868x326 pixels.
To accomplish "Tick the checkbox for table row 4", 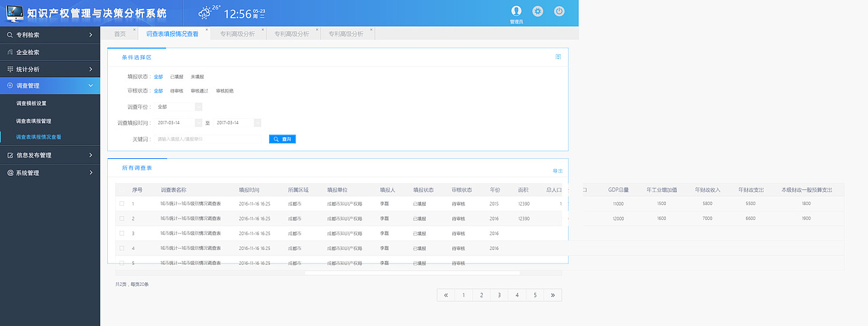I will click(x=122, y=249).
